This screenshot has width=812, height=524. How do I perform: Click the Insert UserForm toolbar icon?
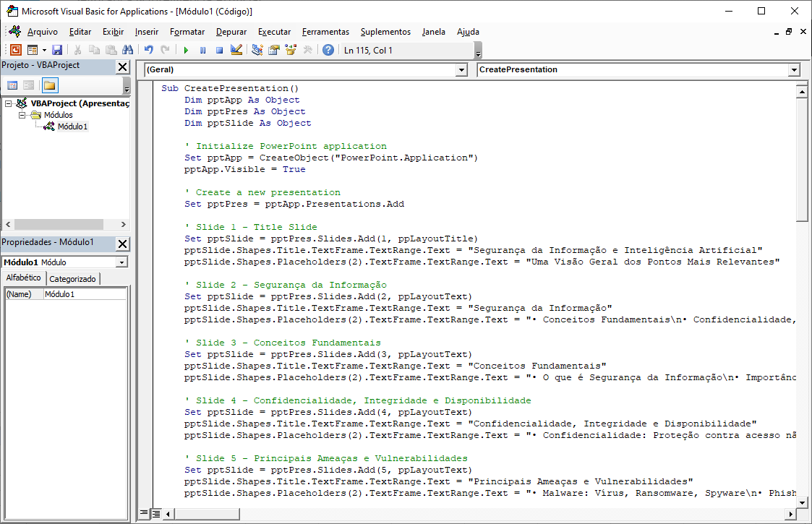click(x=33, y=50)
